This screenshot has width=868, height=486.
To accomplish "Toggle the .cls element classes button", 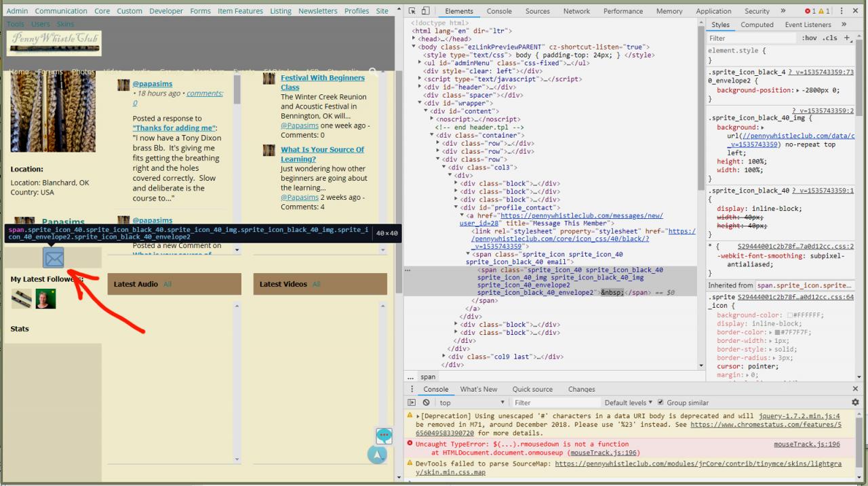I will pos(829,38).
